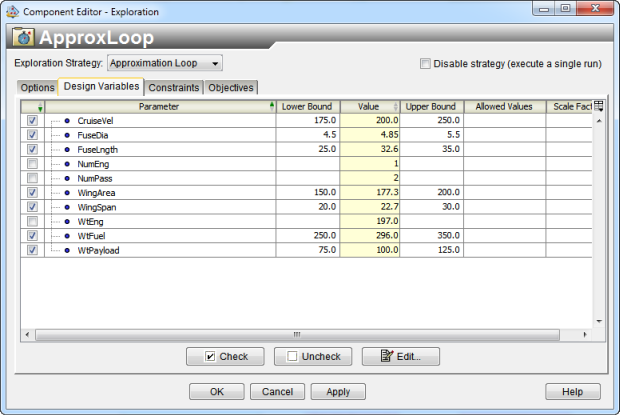Viewport: 620px width, 415px height.
Task: Click the Apply button
Action: (338, 392)
